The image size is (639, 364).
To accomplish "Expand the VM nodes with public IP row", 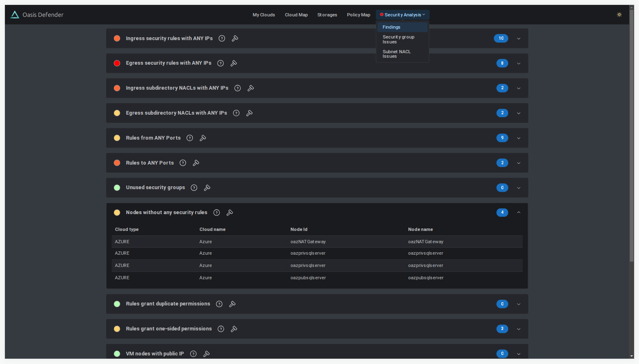I will [x=519, y=354].
